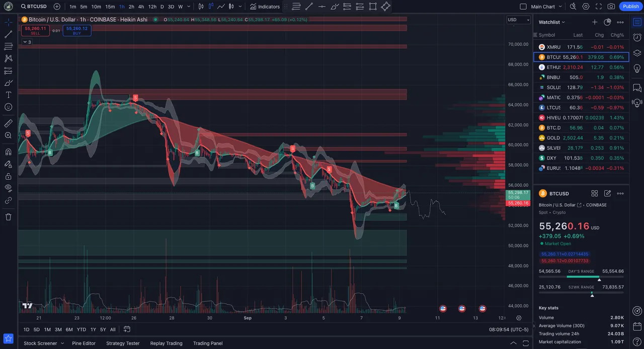Click the plus icon to compare symbols
The height and width of the screenshot is (349, 644).
click(57, 7)
